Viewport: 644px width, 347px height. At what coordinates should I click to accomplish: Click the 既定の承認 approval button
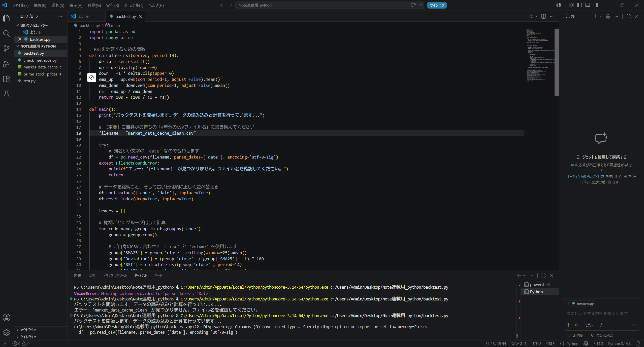[x=602, y=335]
